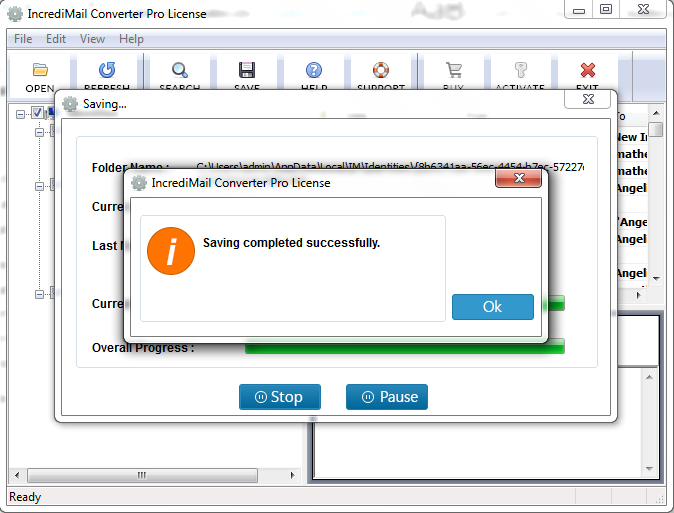Click the Open folder toolbar icon
Screen dimensions: 674x513
[40, 70]
